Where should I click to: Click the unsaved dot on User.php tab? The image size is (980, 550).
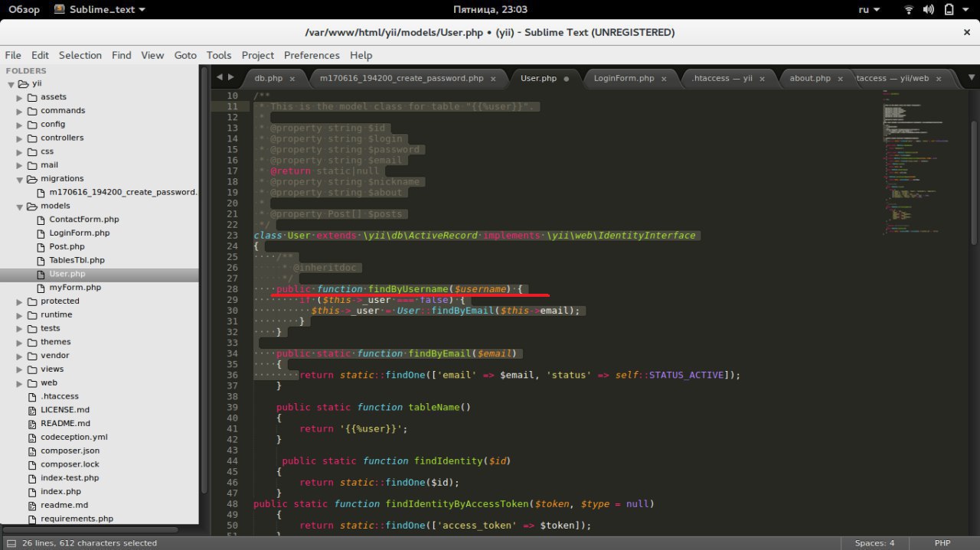tap(567, 79)
